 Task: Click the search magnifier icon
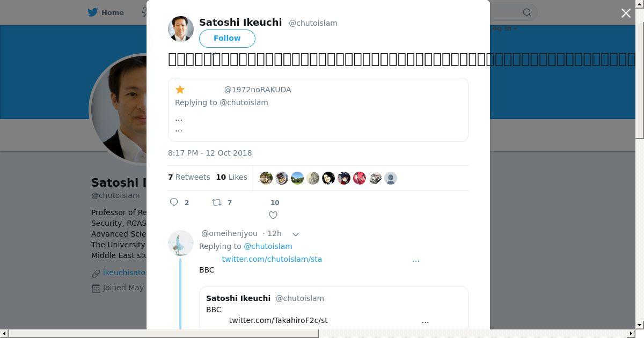pos(527,12)
